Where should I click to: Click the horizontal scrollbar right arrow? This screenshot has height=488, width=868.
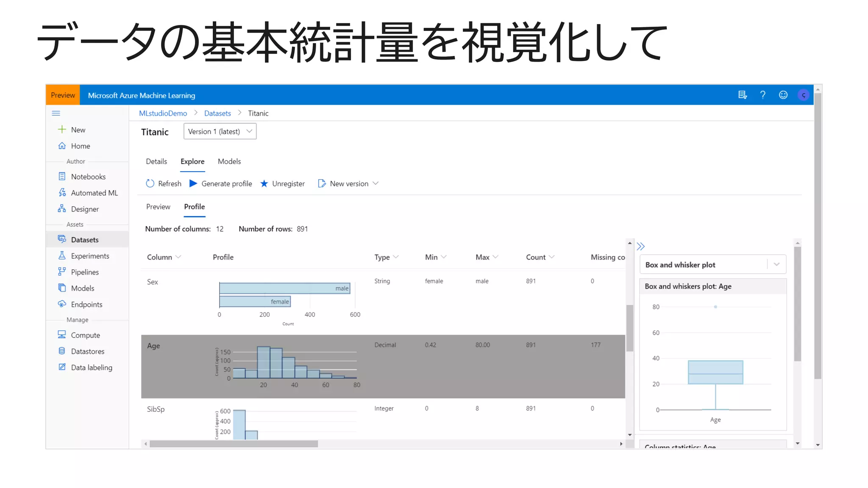(621, 444)
